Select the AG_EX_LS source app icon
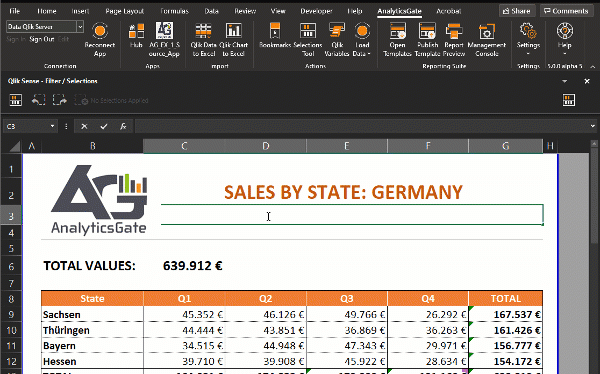Screen dimensions: 600x374 [164, 31]
